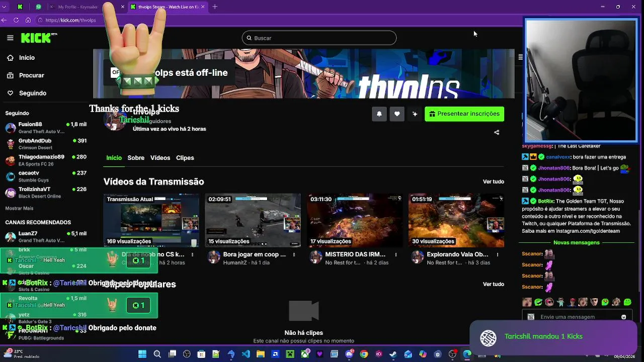Focus the Buscar search field
The width and height of the screenshot is (644, 362).
[319, 38]
